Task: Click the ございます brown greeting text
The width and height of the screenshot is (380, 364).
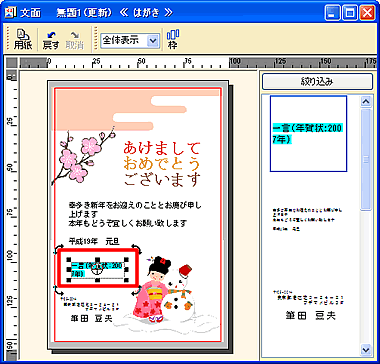Action: [x=162, y=180]
